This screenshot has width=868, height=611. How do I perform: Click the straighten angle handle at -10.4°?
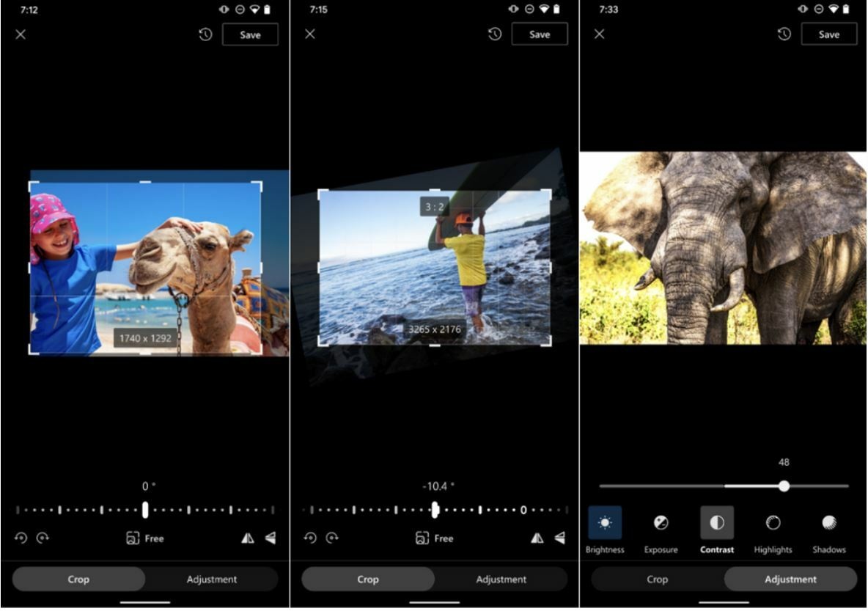(435, 510)
